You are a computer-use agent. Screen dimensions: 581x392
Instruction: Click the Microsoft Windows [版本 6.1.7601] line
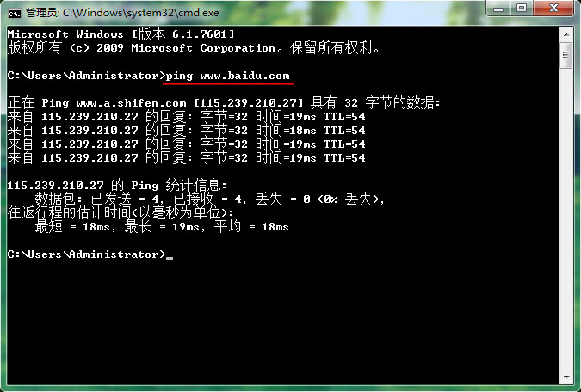(121, 34)
